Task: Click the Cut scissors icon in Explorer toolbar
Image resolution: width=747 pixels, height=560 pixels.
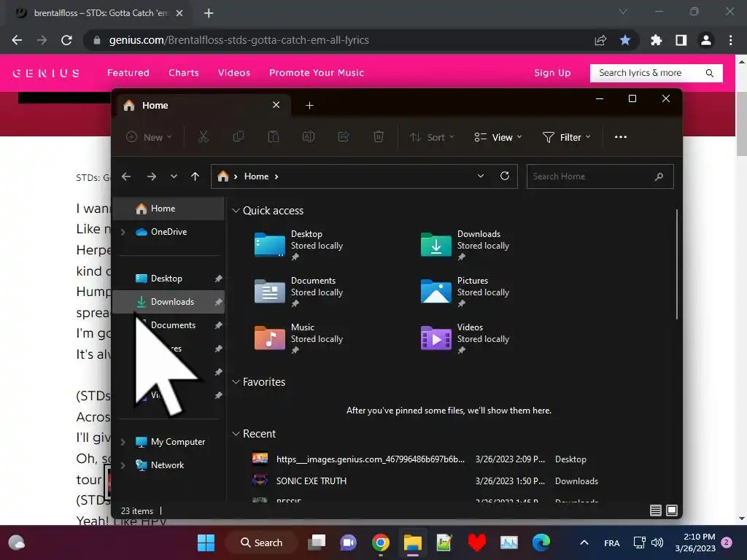Action: coord(204,137)
